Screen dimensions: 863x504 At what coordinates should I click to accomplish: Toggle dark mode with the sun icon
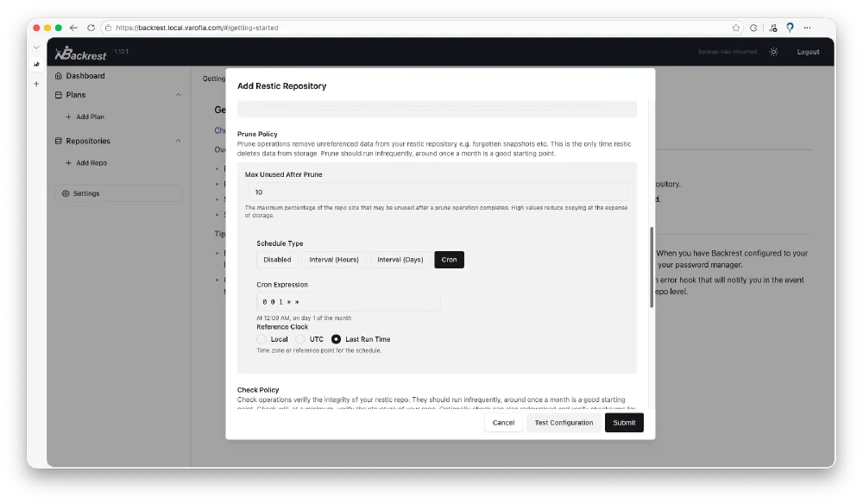pos(774,52)
